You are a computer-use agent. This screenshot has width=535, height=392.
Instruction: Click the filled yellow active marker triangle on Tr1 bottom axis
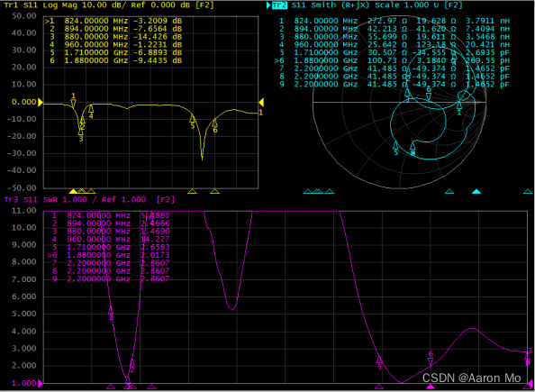(73, 191)
